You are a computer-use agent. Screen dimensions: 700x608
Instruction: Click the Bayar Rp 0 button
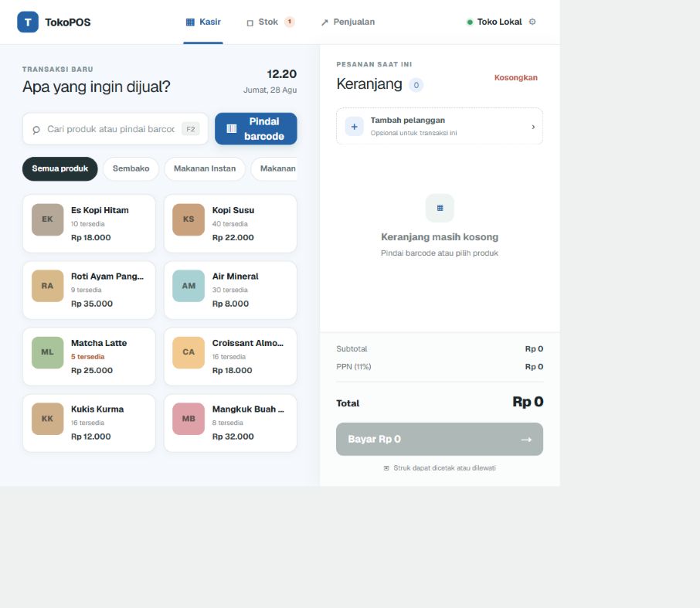(440, 440)
